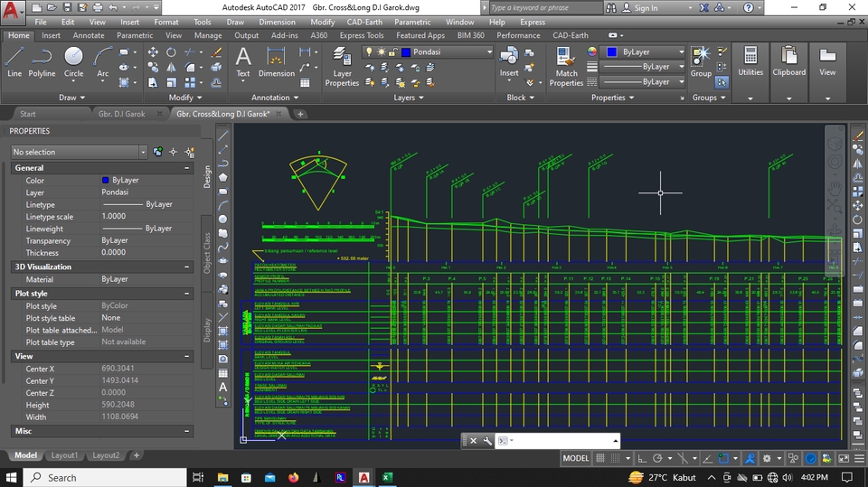Click the Start tab
Image resolution: width=868 pixels, height=487 pixels.
click(28, 114)
